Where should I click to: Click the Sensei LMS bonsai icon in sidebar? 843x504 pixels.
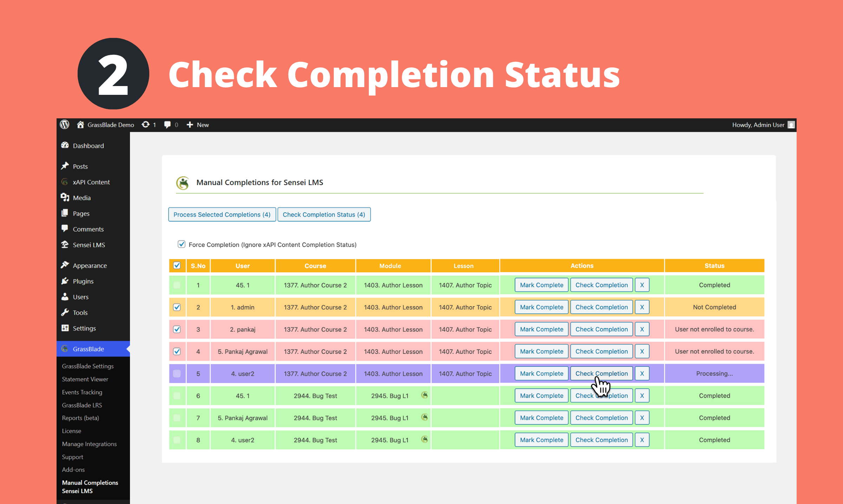coord(65,245)
